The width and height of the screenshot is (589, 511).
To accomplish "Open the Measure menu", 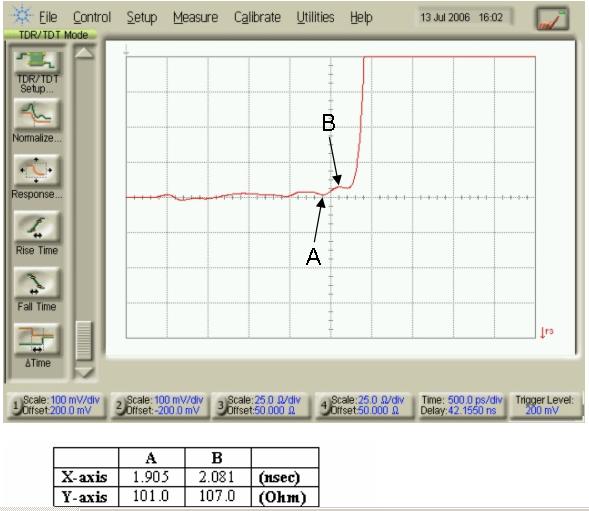I will tap(195, 17).
